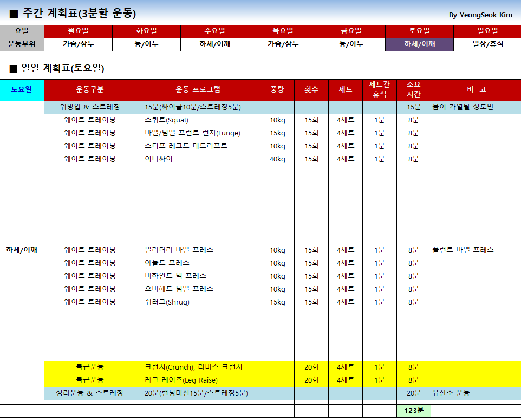Click the 운동구분 column header

(x=90, y=90)
